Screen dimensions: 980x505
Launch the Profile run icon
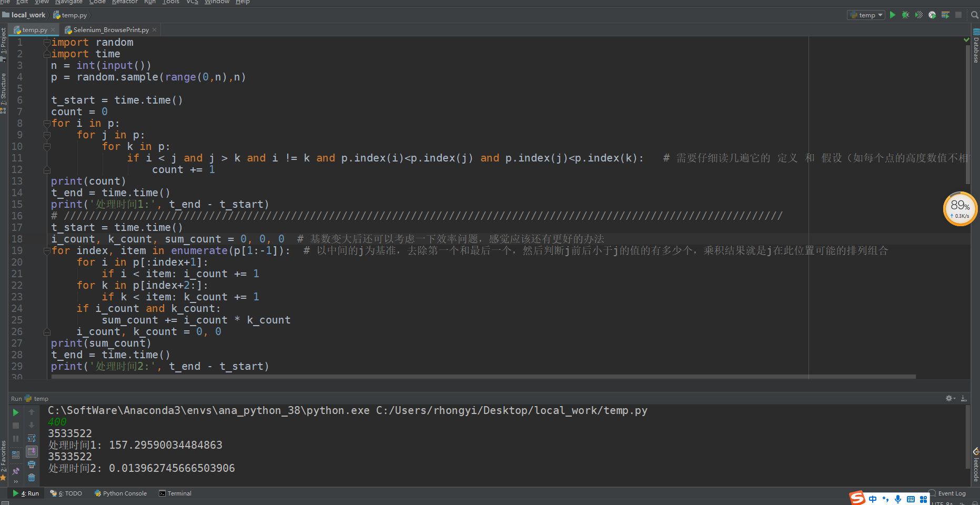932,15
